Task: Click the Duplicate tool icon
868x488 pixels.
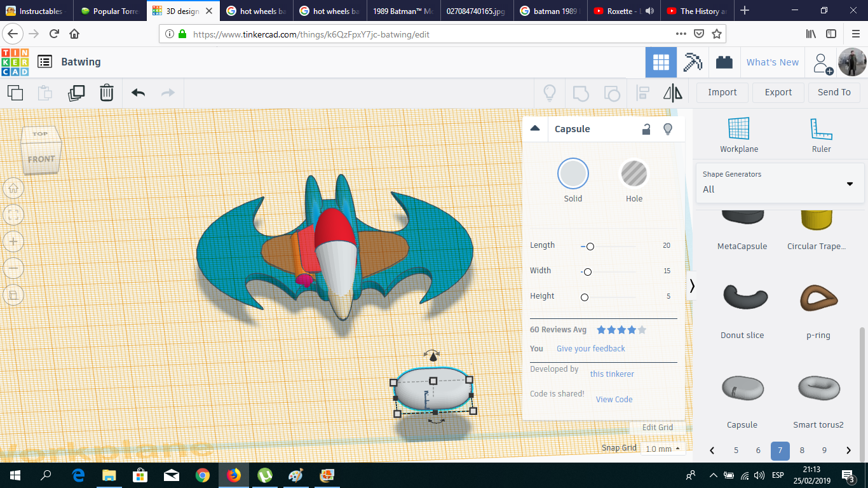Action: click(x=76, y=93)
